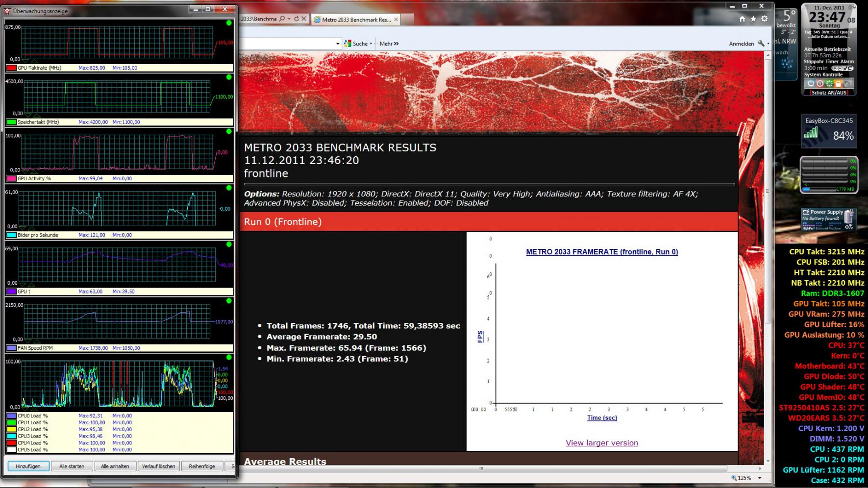
Task: Open IE home page icon
Action: click(742, 19)
